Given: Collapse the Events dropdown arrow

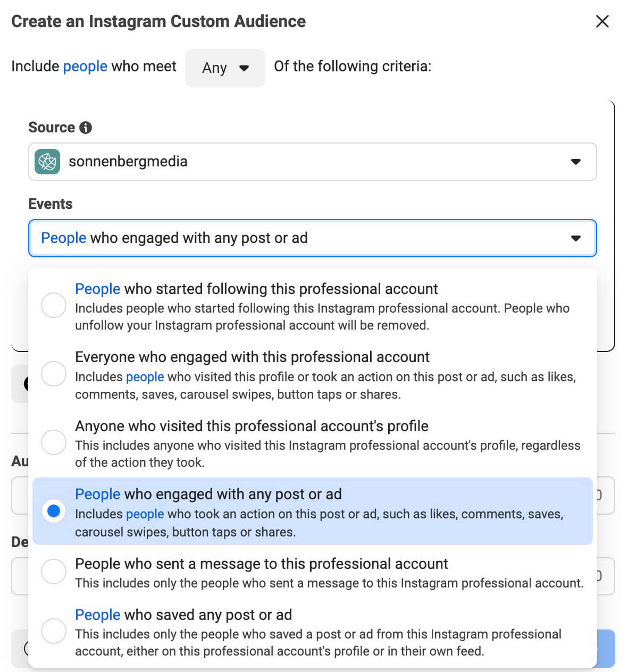Looking at the screenshot, I should coord(575,238).
